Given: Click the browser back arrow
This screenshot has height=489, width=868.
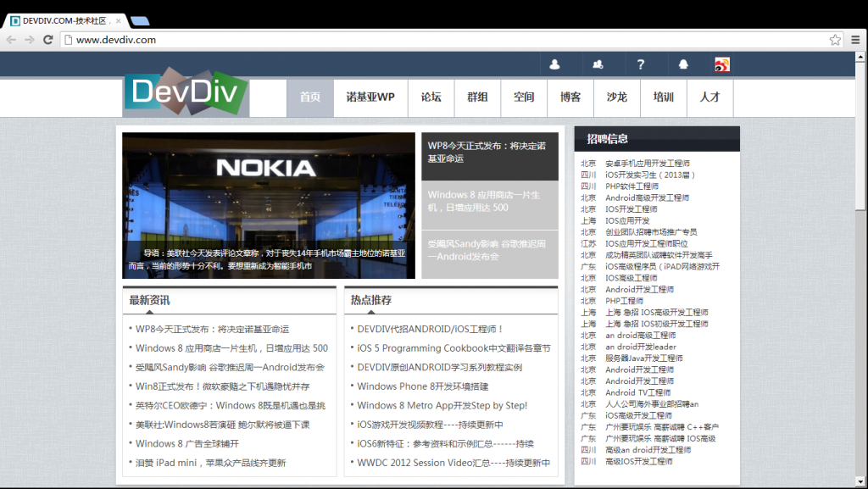Looking at the screenshot, I should [11, 39].
